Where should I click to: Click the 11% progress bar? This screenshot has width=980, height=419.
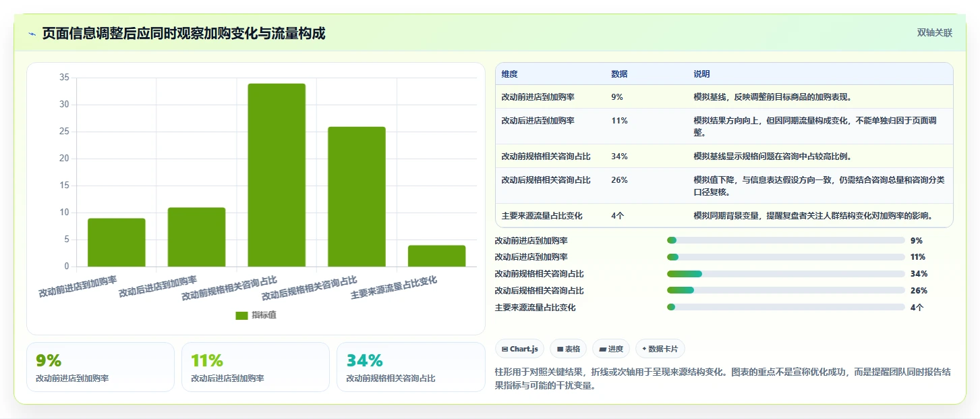coord(786,257)
